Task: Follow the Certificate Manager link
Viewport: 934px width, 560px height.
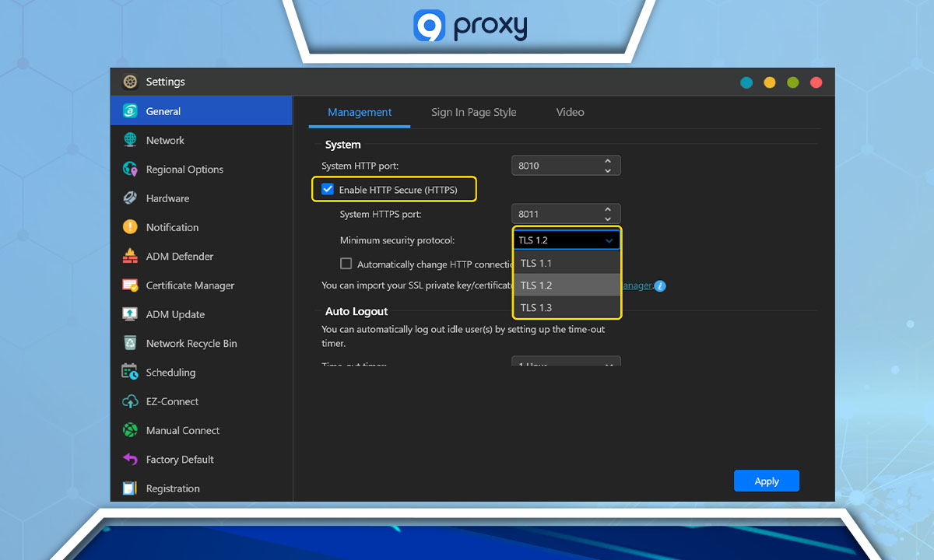Action: (x=637, y=286)
